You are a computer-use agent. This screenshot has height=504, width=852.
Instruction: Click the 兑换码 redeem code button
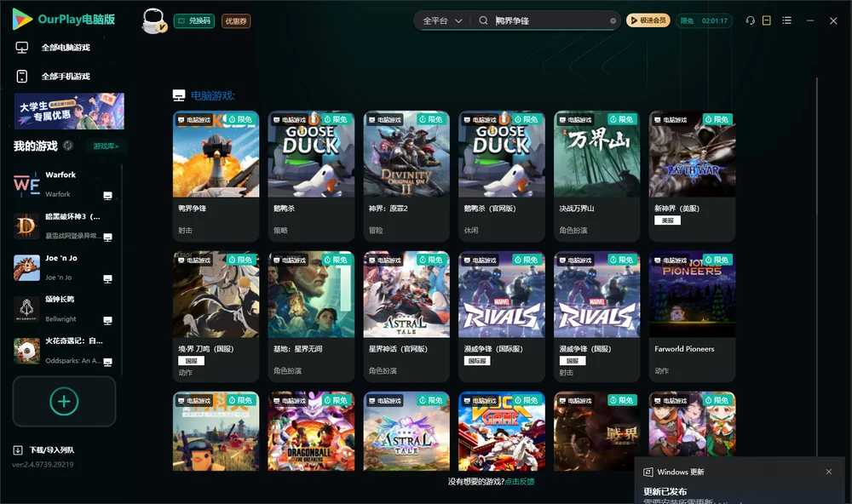(x=194, y=21)
